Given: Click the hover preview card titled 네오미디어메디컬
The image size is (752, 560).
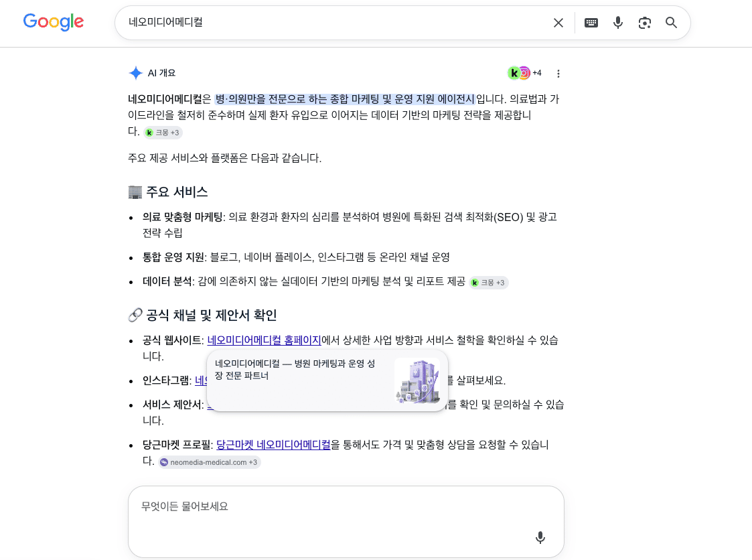Looking at the screenshot, I should coord(327,380).
